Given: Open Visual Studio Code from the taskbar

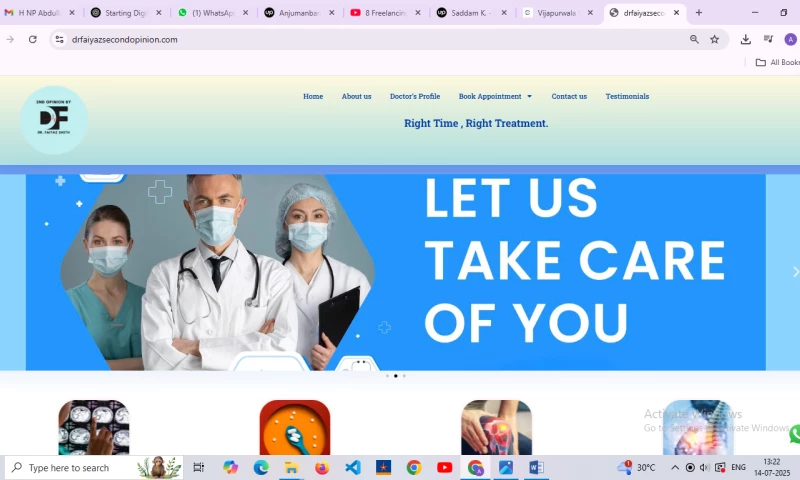Looking at the screenshot, I should click(x=353, y=467).
